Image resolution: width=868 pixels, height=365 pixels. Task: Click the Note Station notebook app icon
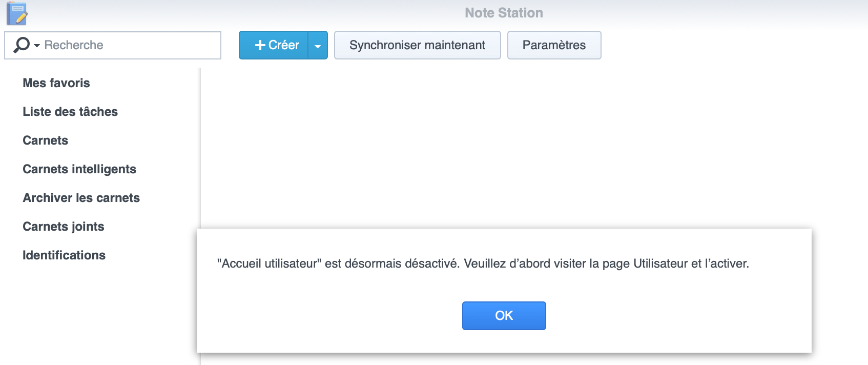point(16,13)
